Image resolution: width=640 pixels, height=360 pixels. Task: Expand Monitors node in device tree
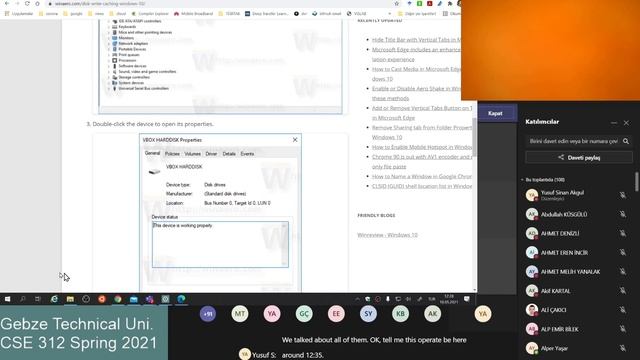(x=109, y=38)
